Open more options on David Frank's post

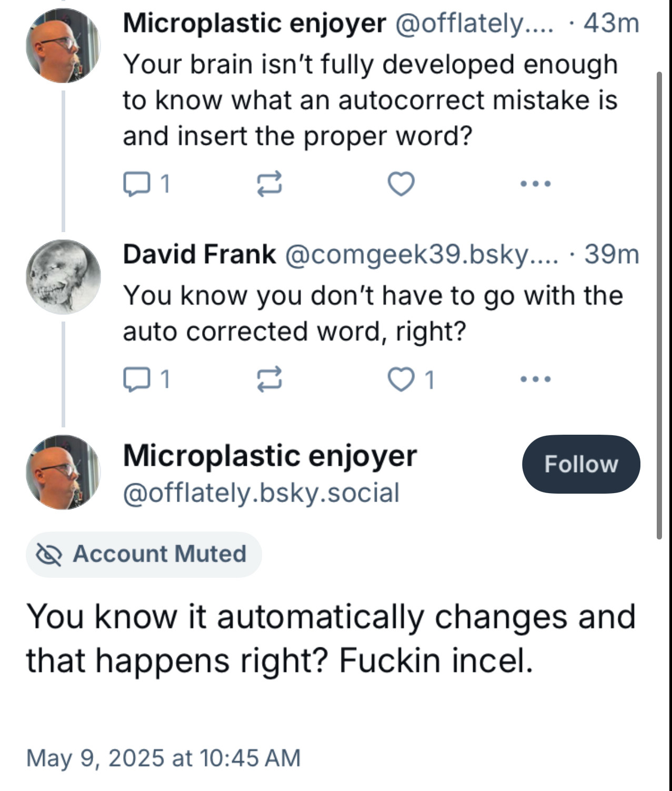[x=535, y=379]
